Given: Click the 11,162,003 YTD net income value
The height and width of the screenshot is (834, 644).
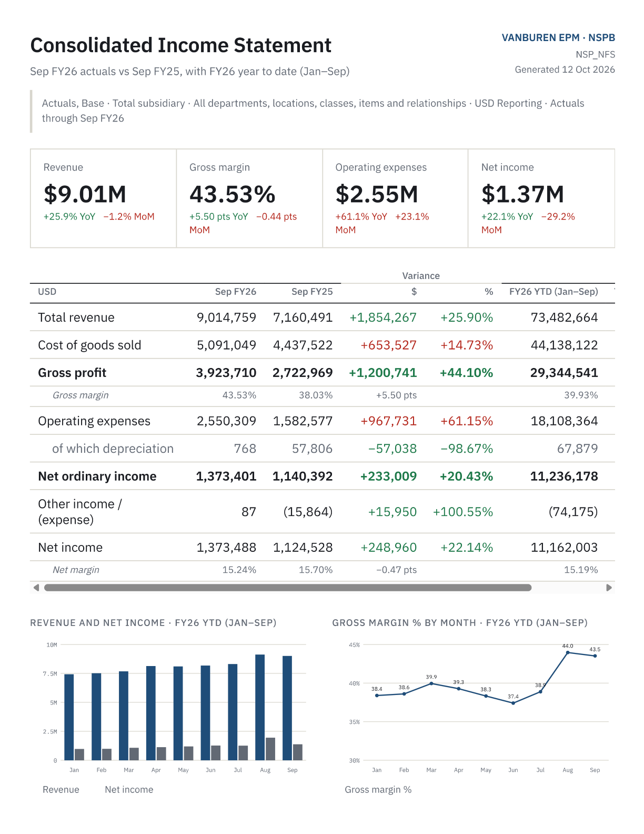Looking at the screenshot, I should (x=564, y=548).
